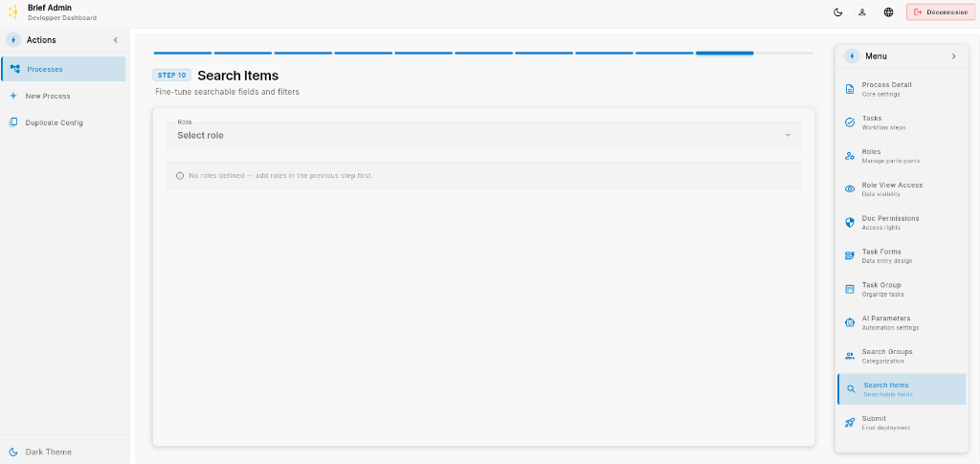Go to Process Detail step
The width and height of the screenshot is (980, 464).
(902, 89)
